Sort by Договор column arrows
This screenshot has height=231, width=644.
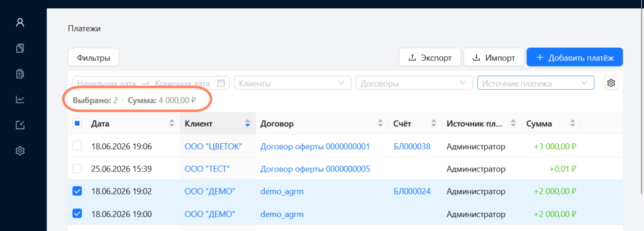(x=380, y=124)
